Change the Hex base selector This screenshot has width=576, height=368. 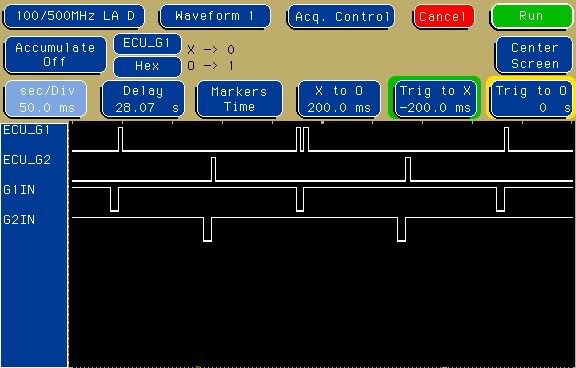click(x=147, y=66)
